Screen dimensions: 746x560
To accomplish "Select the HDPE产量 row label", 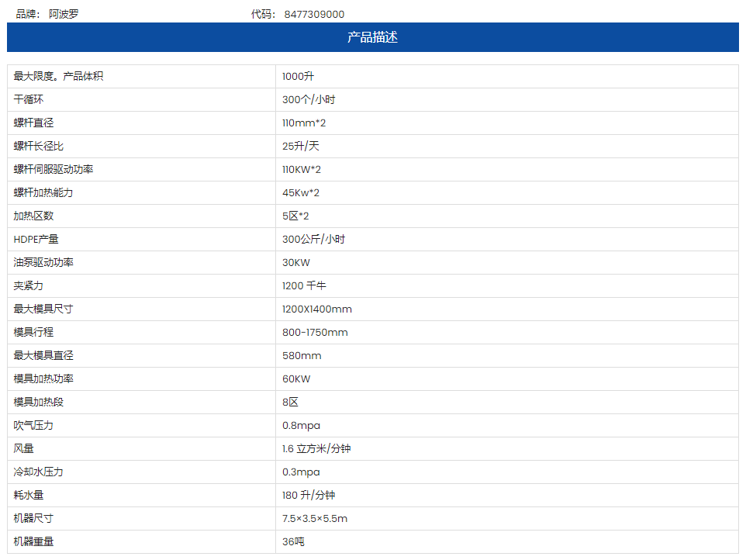I will pos(36,239).
